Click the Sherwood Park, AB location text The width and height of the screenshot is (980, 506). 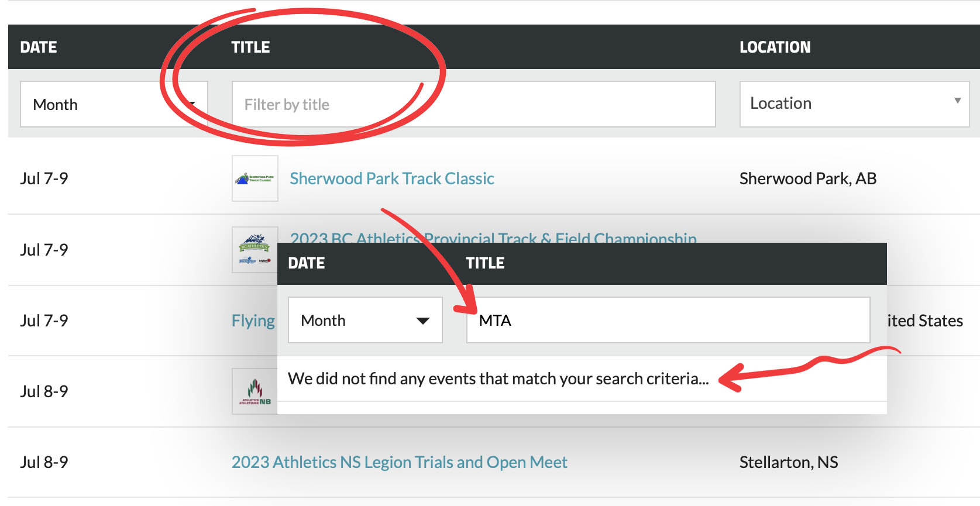(x=807, y=178)
